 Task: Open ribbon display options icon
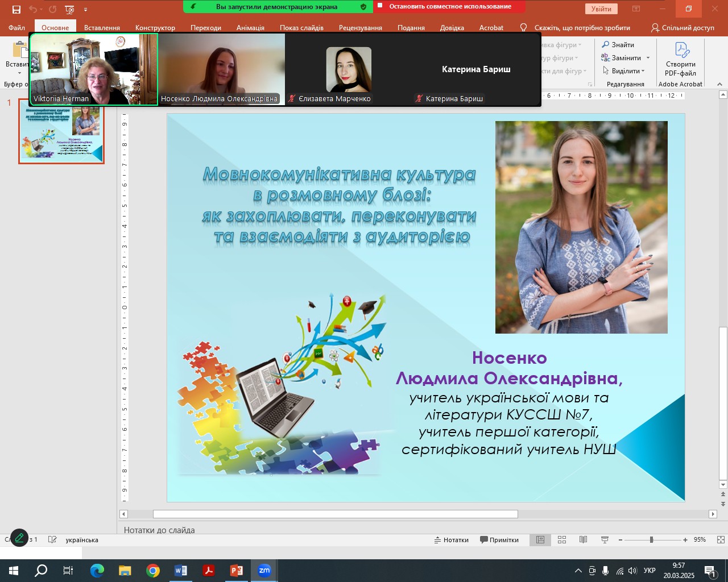pos(636,9)
